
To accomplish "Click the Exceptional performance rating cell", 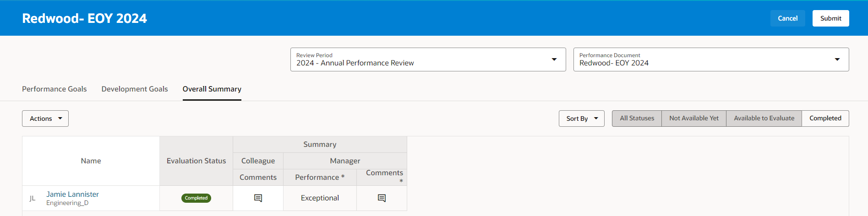I will (320, 198).
